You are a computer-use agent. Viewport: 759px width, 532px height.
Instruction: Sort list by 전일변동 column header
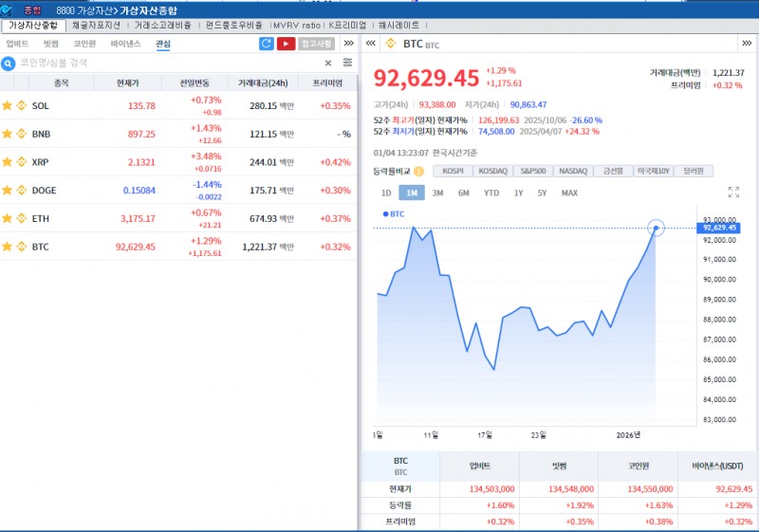click(x=194, y=83)
